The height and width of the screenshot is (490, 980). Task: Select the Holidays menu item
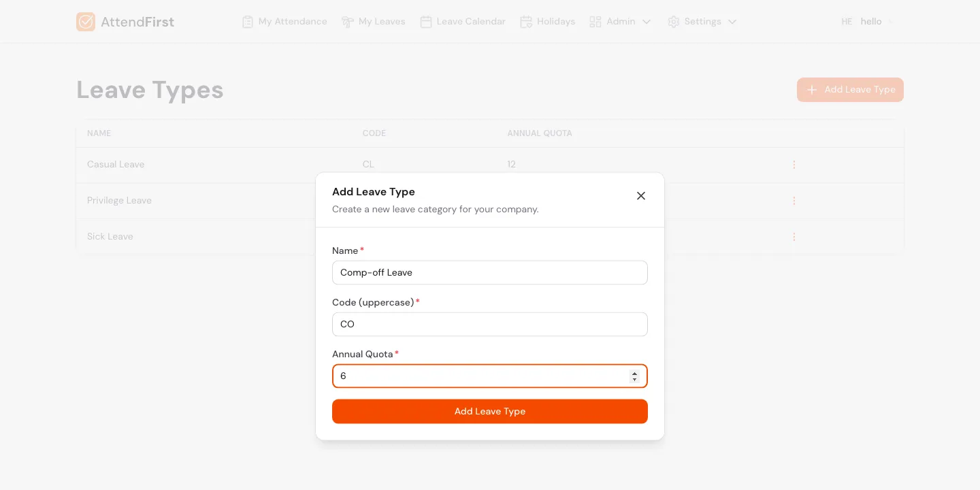pos(556,21)
